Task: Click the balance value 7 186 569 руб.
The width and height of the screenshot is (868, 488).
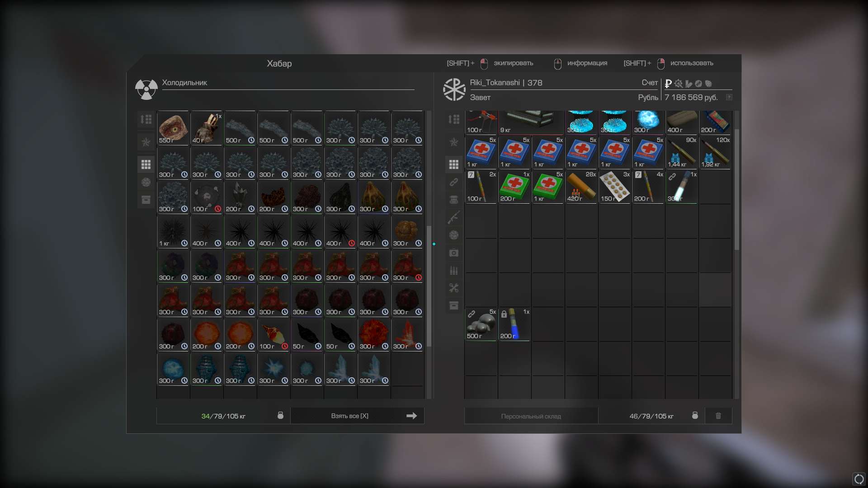Action: click(x=691, y=97)
